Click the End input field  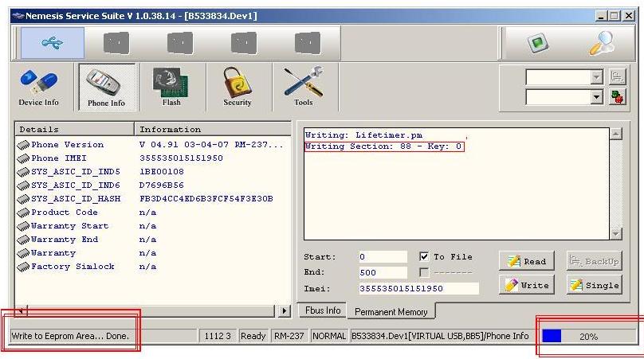tap(383, 272)
